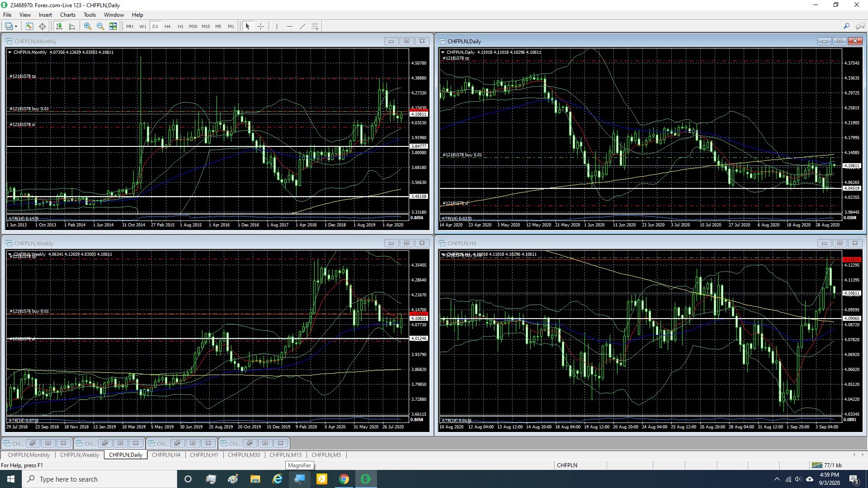Restore the fourth minimized chart window
Screen dimensions: 868x488
pos(250,443)
